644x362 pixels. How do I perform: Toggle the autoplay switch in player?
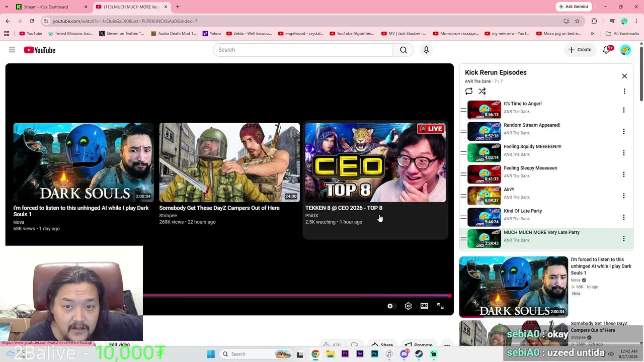[390, 306]
